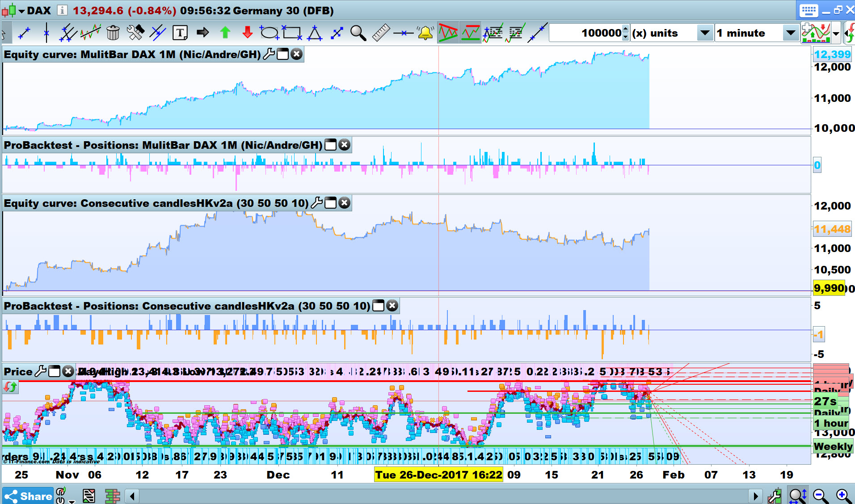
Task: Select the Andrews pitchfork drawing tool
Action: point(68,33)
